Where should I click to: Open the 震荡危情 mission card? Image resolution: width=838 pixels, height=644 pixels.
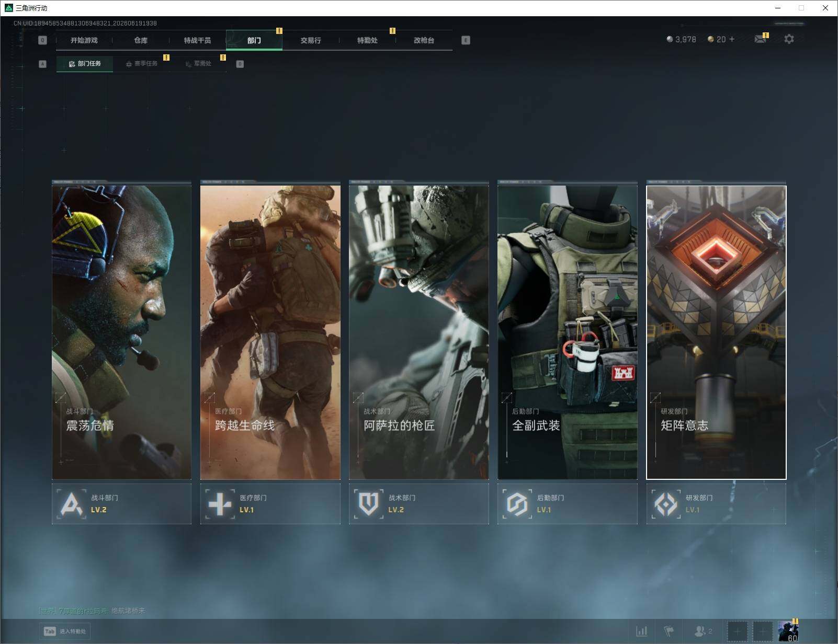[121, 332]
